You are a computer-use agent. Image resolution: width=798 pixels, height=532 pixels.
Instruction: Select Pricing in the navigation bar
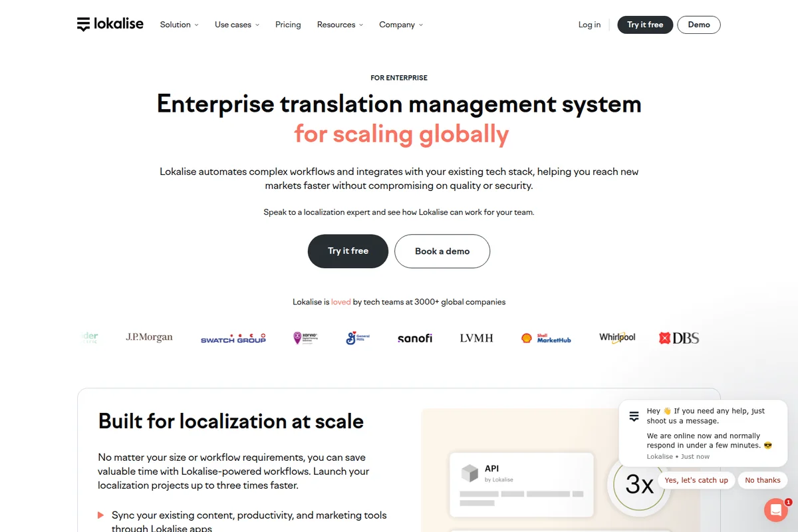pyautogui.click(x=288, y=25)
